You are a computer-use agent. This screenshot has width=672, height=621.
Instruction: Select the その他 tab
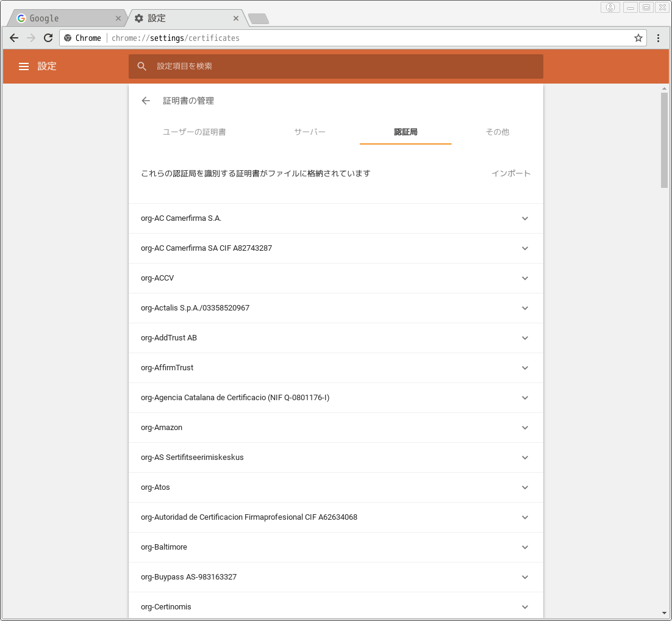click(497, 132)
